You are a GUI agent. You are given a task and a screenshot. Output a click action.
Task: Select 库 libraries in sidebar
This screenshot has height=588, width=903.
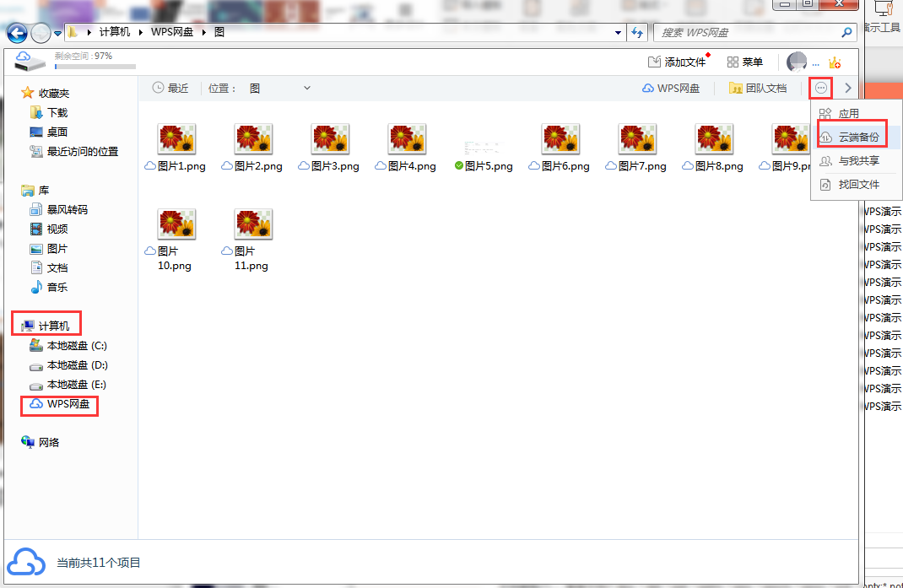[35, 190]
